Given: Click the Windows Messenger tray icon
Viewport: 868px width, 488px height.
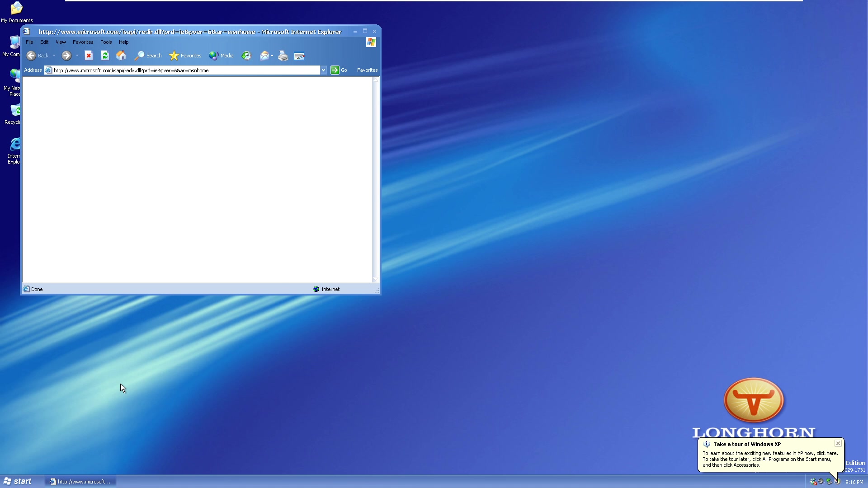Looking at the screenshot, I should (813, 482).
